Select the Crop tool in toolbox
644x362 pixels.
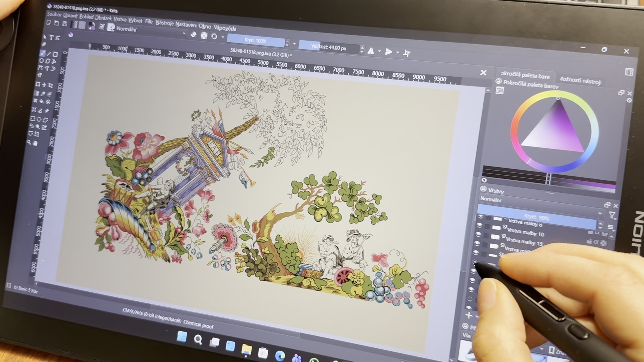[51, 85]
